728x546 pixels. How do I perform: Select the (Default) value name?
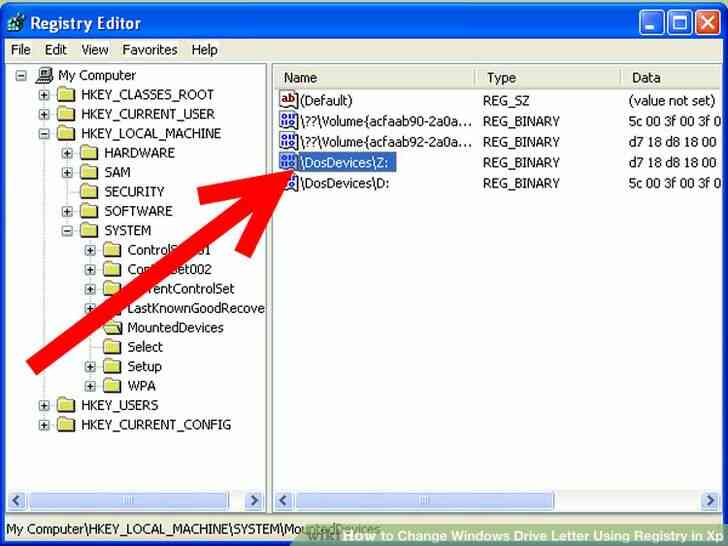(326, 100)
